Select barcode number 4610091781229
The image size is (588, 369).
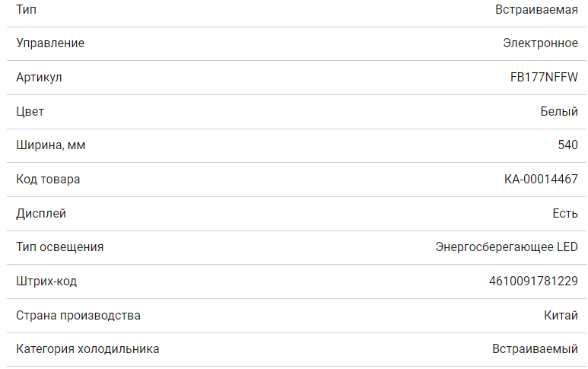click(x=533, y=282)
